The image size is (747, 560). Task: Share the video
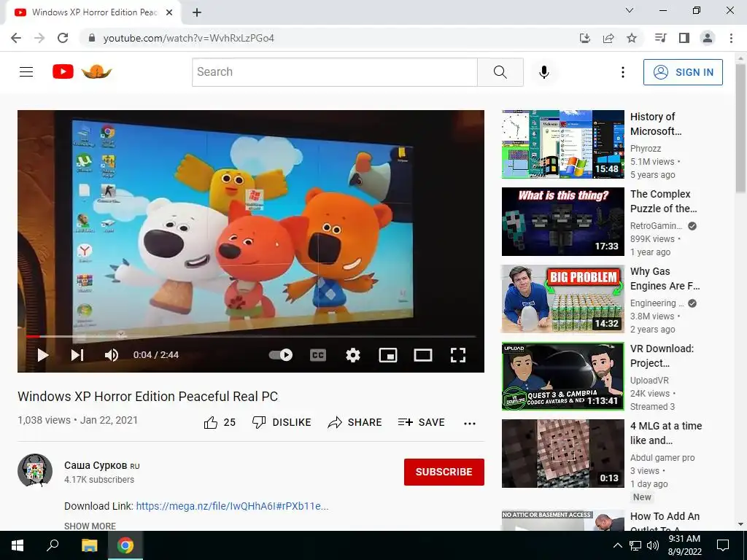click(355, 422)
